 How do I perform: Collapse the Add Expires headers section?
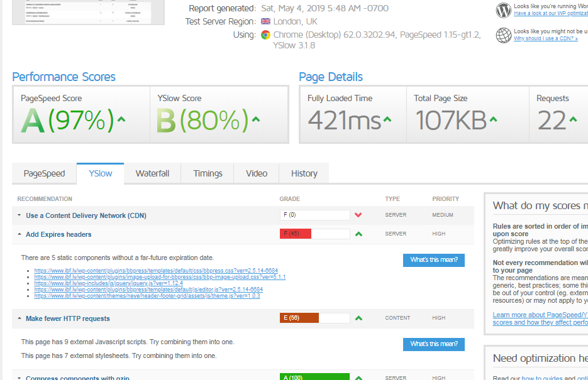click(x=58, y=234)
